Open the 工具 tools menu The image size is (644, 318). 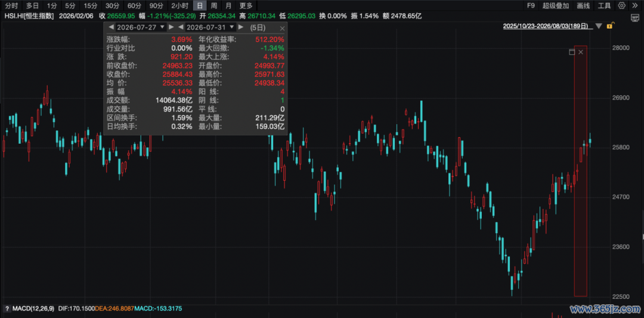[x=604, y=6]
